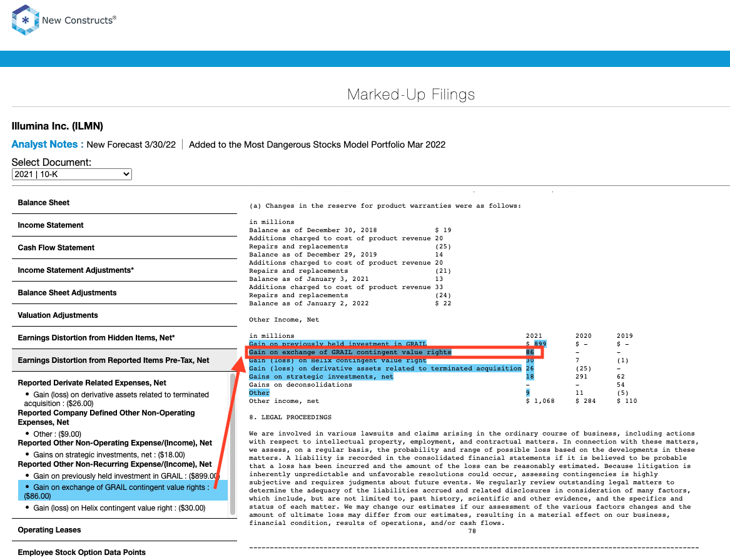Click the '$ 1,068' other income net total
Screen dimensions: 730x560
pyautogui.click(x=540, y=401)
